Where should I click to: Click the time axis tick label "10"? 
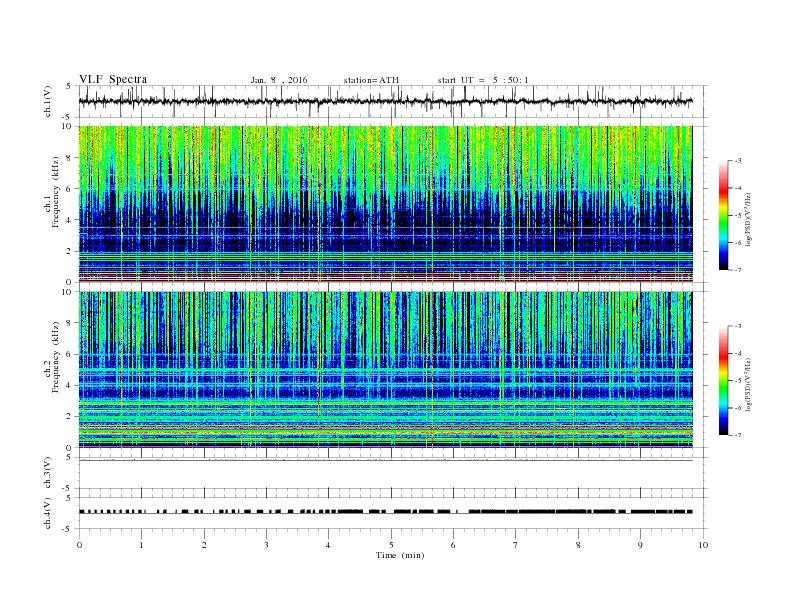coord(703,545)
